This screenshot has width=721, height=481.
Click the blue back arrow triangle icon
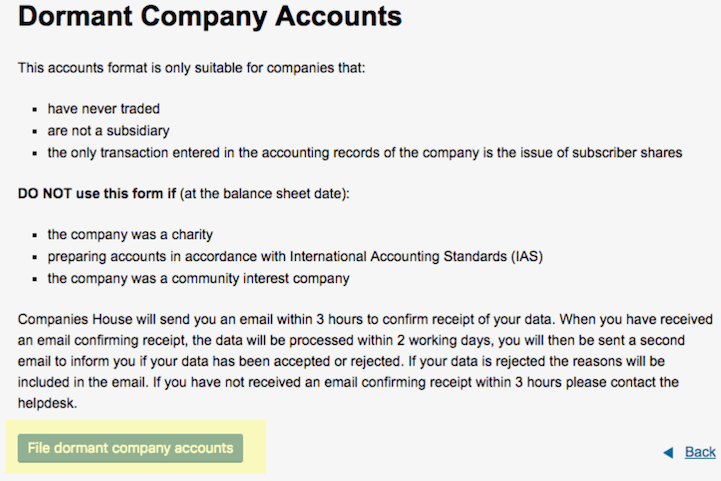[668, 453]
